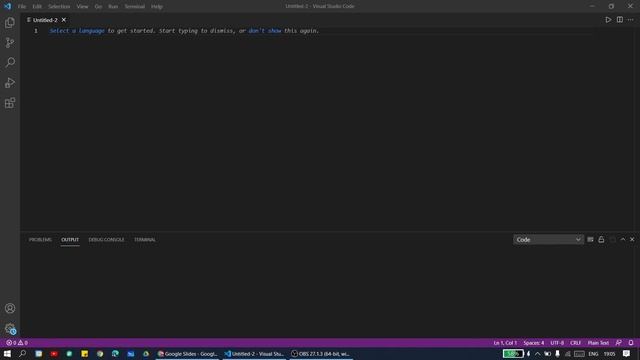Click the VS Code logo icon
The height and width of the screenshot is (360, 640).
[7, 6]
